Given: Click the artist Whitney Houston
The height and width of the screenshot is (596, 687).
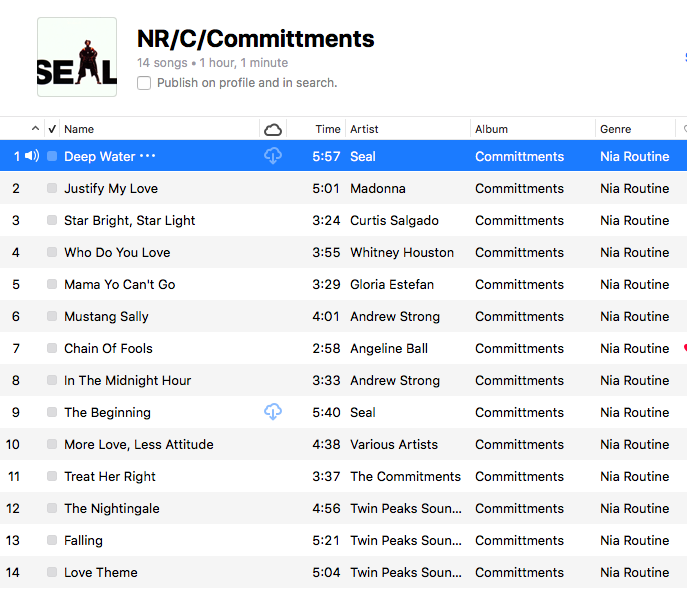Looking at the screenshot, I should click(x=402, y=252).
